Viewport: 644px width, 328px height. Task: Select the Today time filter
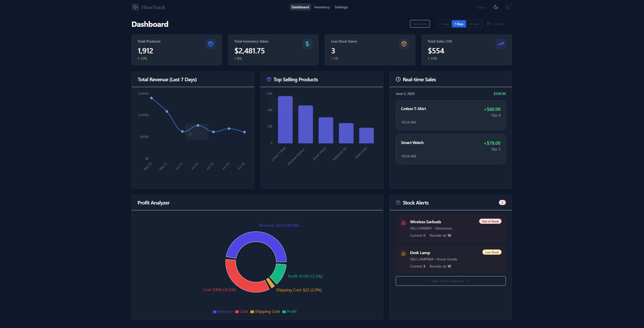click(445, 24)
